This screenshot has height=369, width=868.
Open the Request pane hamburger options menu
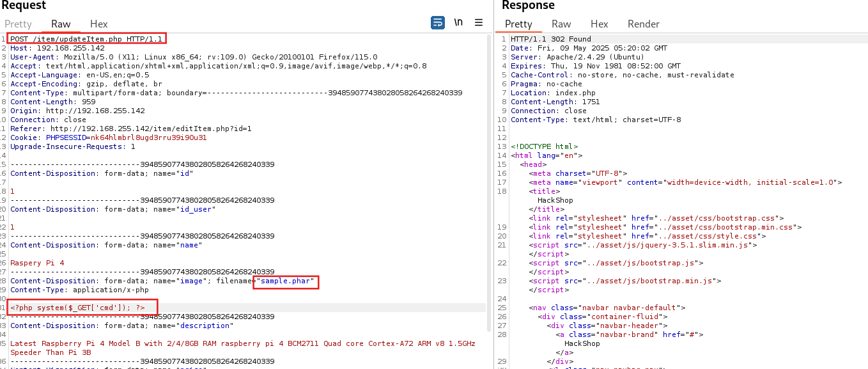coord(479,23)
